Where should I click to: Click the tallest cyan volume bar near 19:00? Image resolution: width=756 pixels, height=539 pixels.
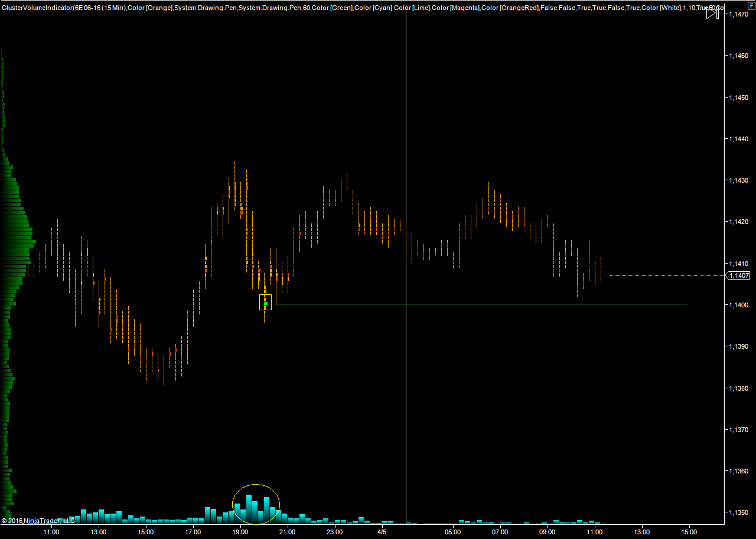[249, 509]
